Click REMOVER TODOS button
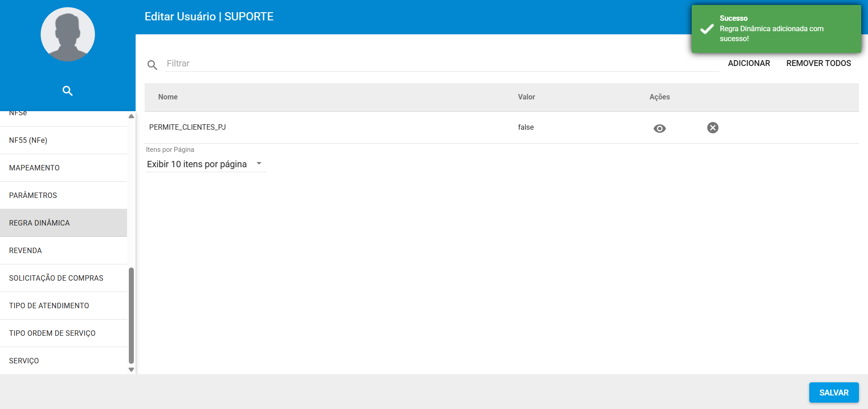The height and width of the screenshot is (409, 868). 818,63
